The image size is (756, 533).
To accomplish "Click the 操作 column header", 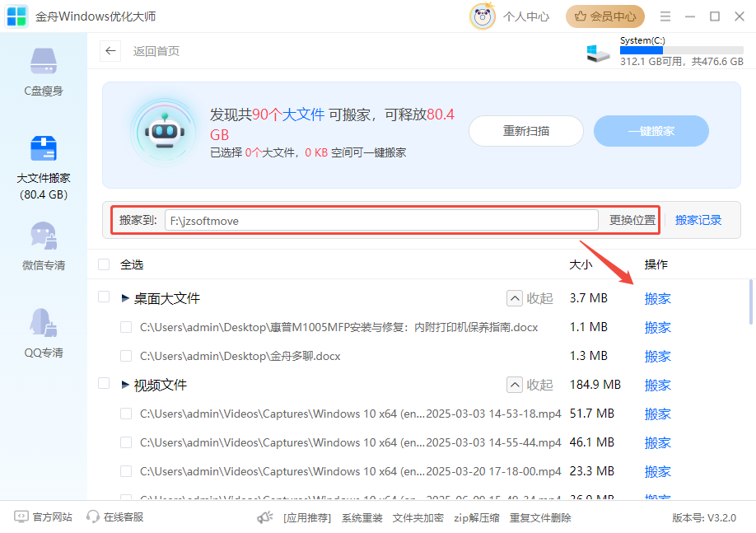I will [656, 264].
